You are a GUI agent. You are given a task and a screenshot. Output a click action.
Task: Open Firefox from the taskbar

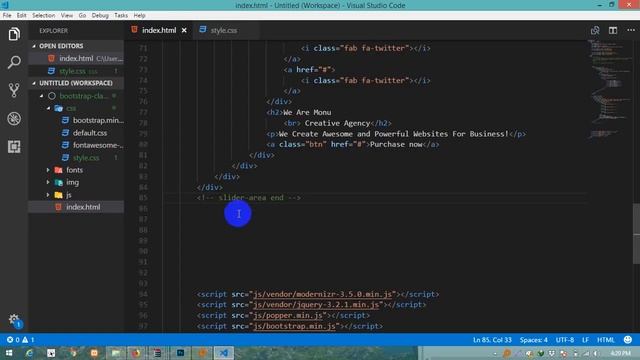[136, 353]
